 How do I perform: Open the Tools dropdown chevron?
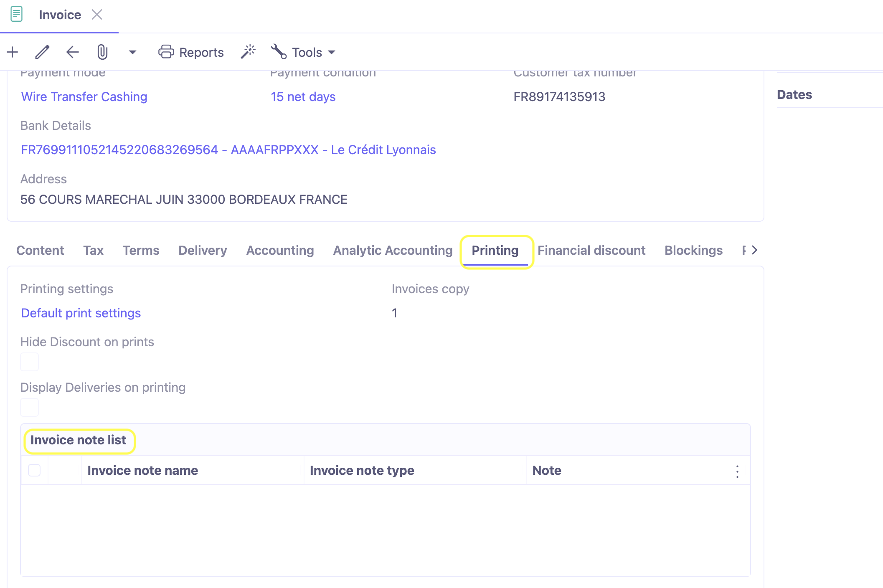pos(331,53)
